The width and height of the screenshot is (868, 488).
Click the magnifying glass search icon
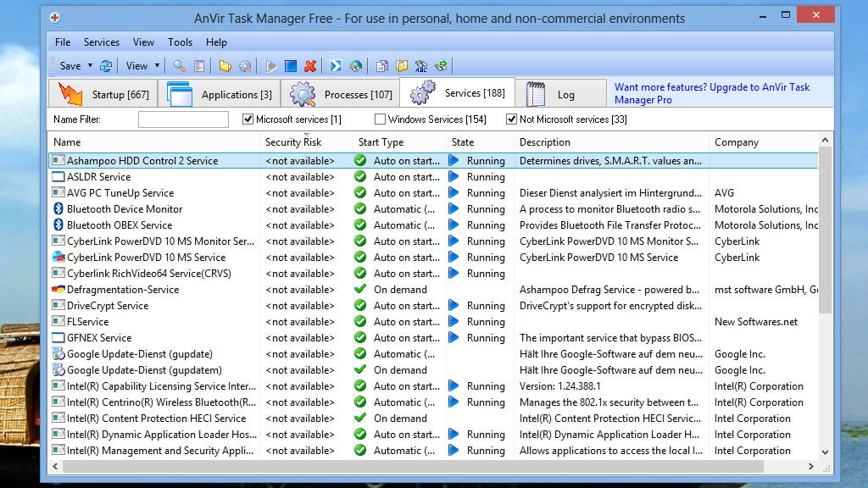click(179, 66)
